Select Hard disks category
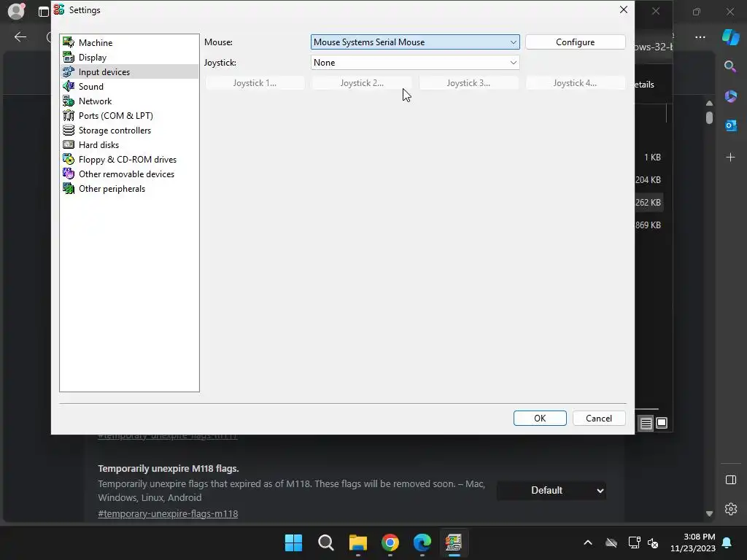This screenshot has height=560, width=747. pos(98,145)
